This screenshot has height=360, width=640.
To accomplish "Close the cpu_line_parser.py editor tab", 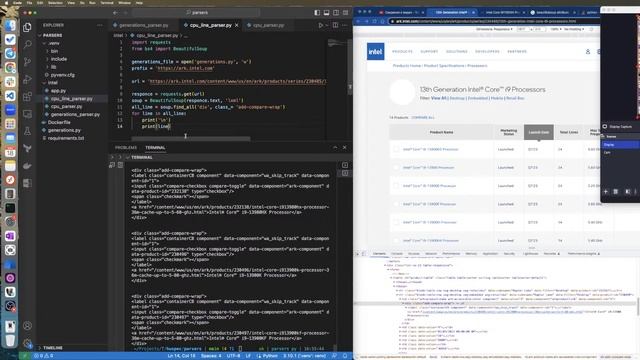I will 237,25.
